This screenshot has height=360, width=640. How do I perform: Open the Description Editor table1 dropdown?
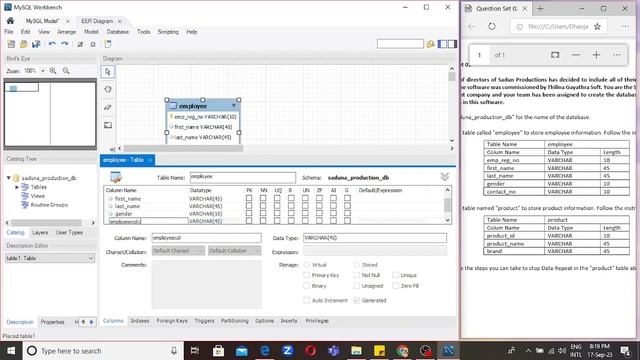pyautogui.click(x=50, y=258)
